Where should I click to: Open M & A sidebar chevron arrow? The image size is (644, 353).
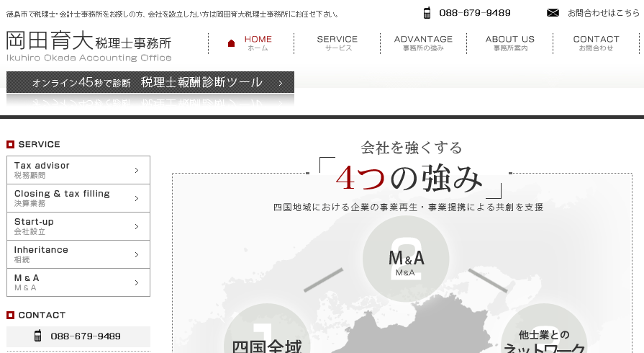pos(137,282)
